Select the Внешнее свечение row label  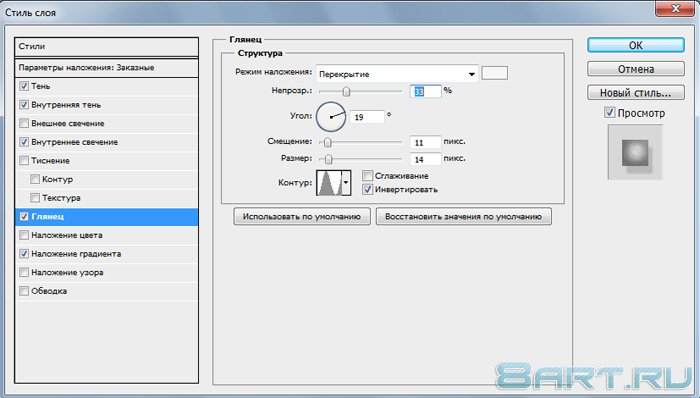click(x=68, y=124)
